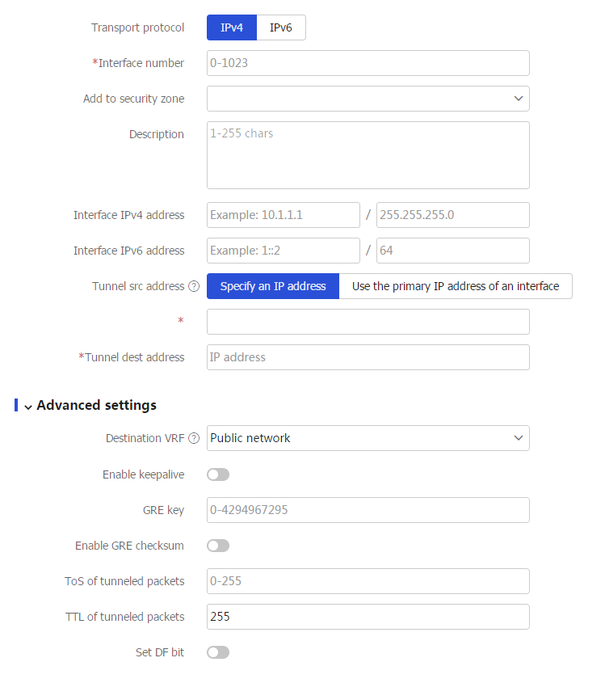Toggle the Enable GRE checksum switch
Viewport: 605px width, 700px height.
tap(218, 546)
